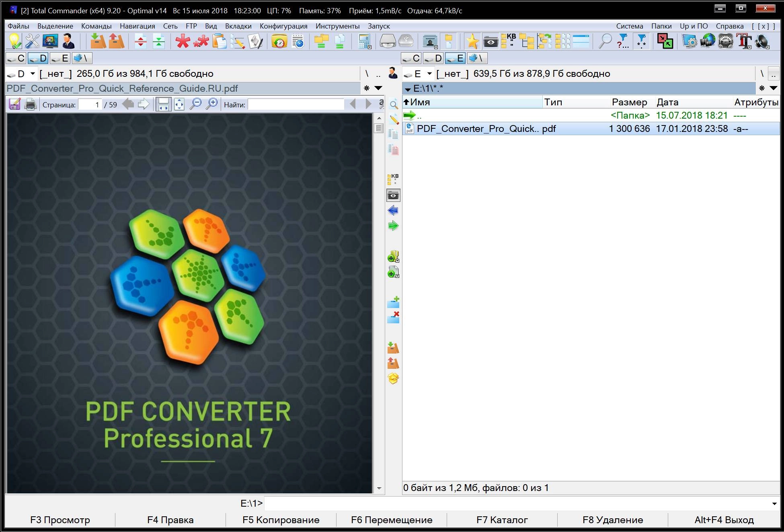Click the F8 Удаление button

tap(613, 520)
